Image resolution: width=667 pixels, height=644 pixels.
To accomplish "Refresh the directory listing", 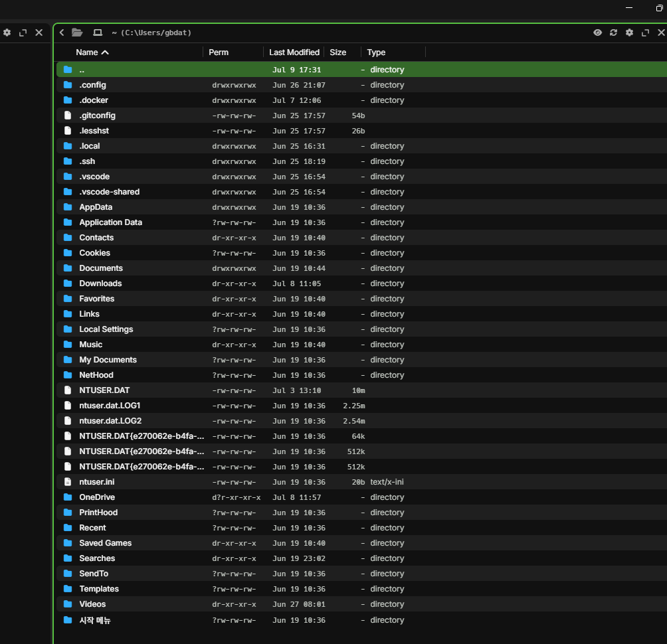I will pos(613,33).
